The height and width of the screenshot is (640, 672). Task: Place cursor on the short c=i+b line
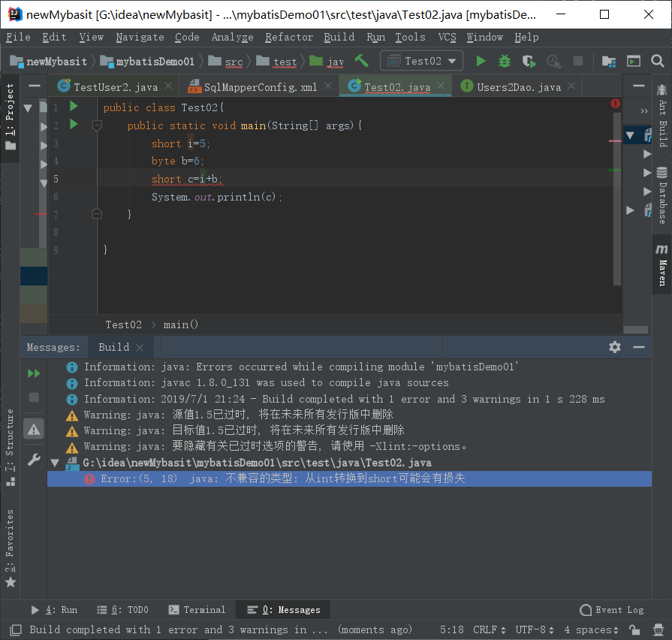click(186, 179)
